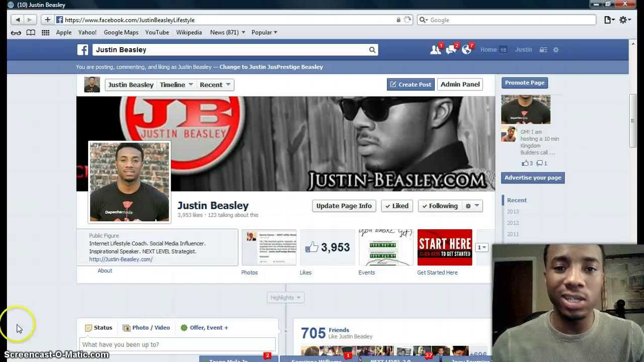
Task: Click thumbs up icon on sidebar post
Action: click(x=525, y=163)
